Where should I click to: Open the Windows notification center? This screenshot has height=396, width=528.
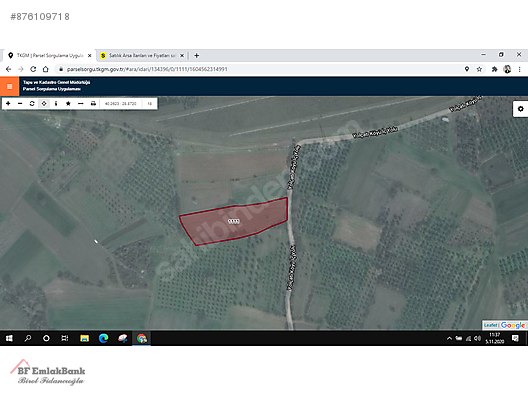tap(515, 338)
